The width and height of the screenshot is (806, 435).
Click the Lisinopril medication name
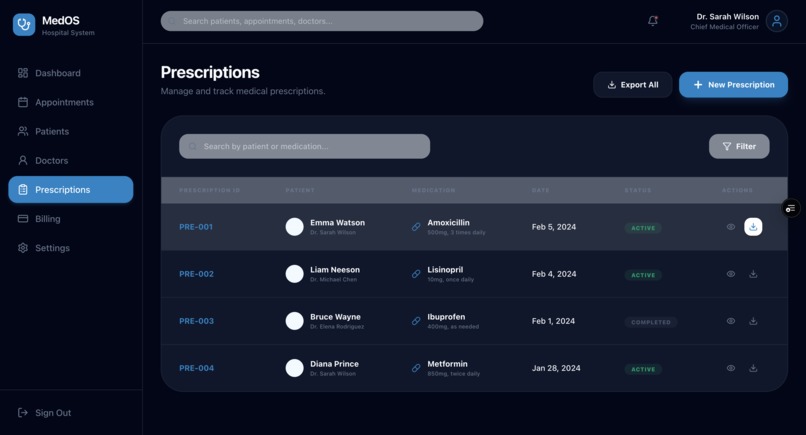pos(445,269)
